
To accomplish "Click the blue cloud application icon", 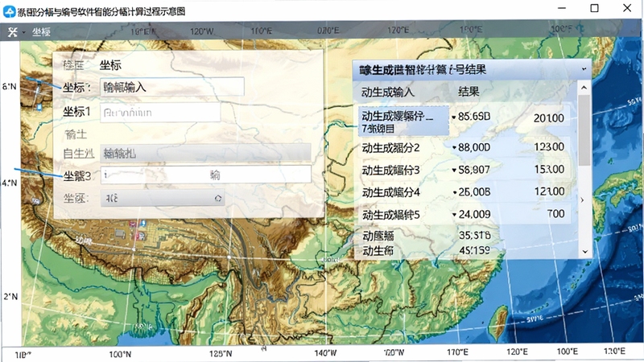I will [9, 11].
